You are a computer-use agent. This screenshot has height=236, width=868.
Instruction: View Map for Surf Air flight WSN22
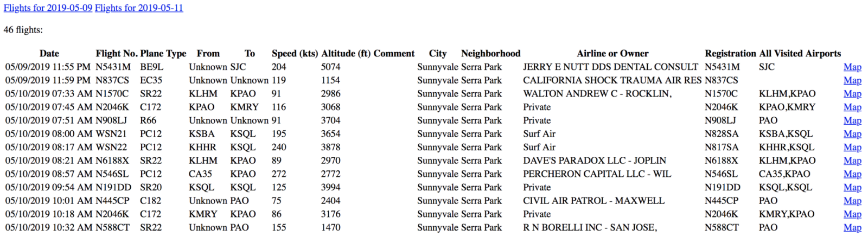tap(852, 148)
